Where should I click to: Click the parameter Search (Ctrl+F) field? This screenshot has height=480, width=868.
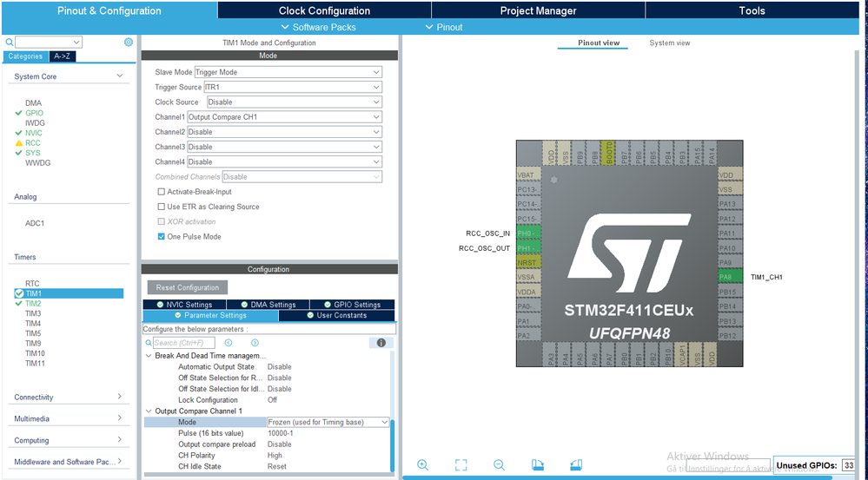click(x=183, y=343)
